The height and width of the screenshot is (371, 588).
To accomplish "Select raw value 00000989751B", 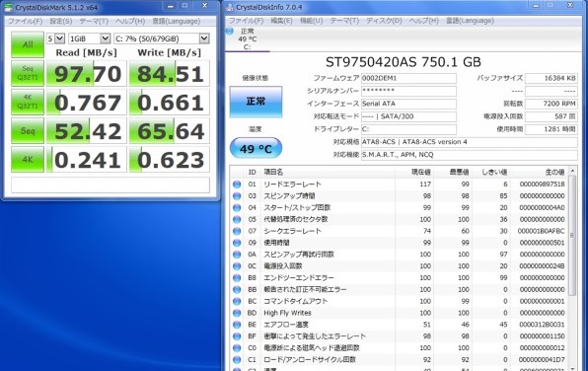I will pos(543,185).
